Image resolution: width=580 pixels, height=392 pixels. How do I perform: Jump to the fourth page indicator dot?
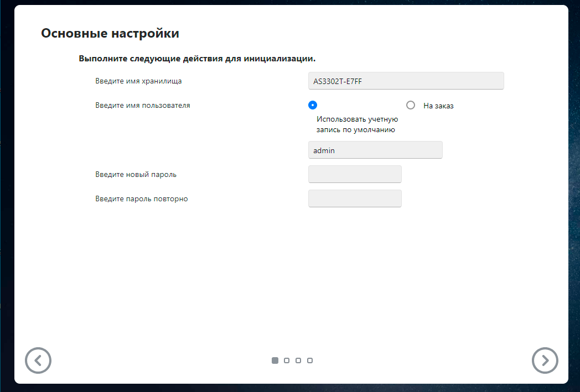(x=310, y=360)
